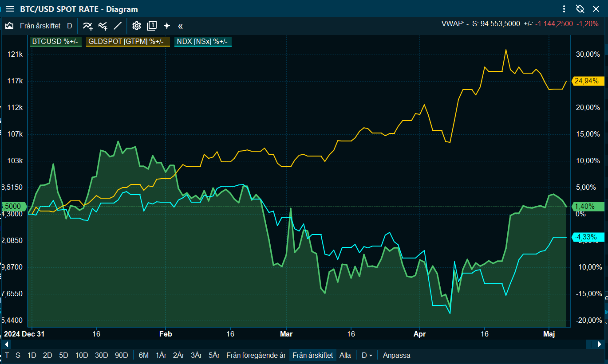Set the range to 6M
This screenshot has width=608, height=364.
[x=144, y=355]
